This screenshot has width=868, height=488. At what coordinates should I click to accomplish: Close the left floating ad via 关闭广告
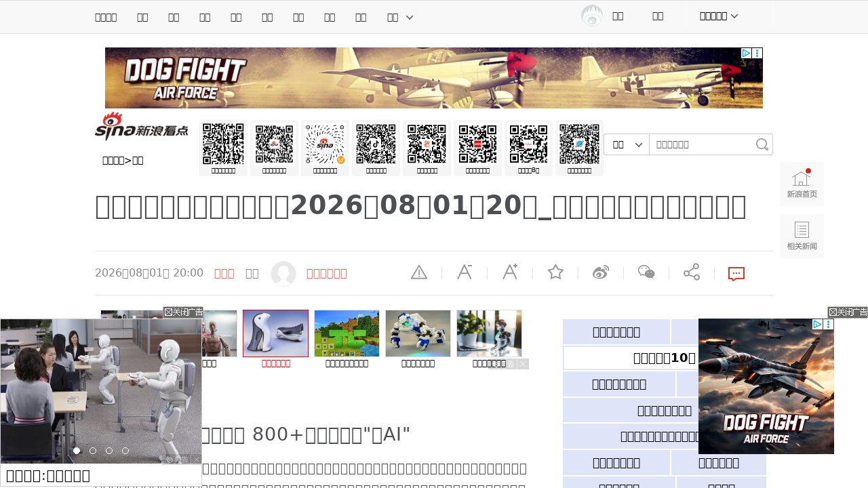point(183,312)
